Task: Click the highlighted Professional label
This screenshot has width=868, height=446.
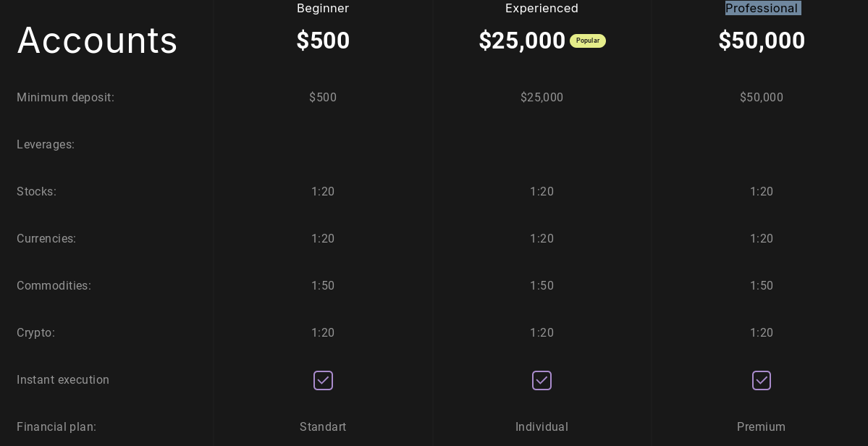Action: (762, 8)
